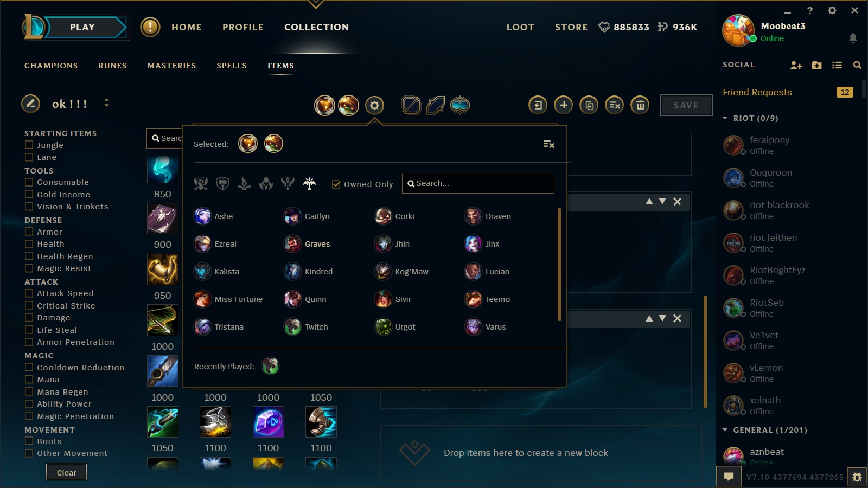Switch to the Runes tab
The image size is (868, 488).
pyautogui.click(x=112, y=66)
